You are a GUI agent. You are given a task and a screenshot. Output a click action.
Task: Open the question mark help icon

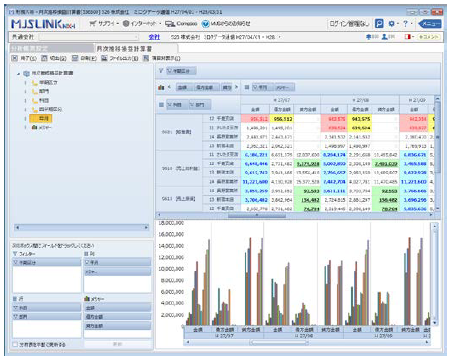click(405, 24)
